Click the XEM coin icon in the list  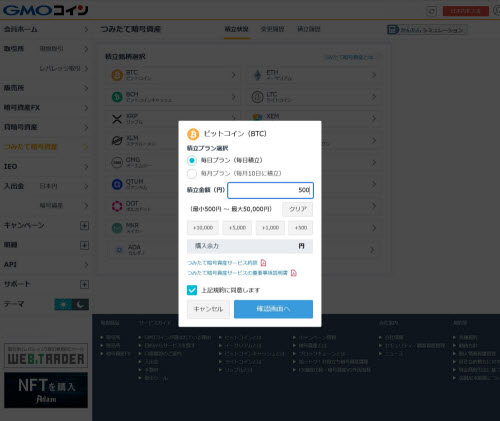coord(257,117)
